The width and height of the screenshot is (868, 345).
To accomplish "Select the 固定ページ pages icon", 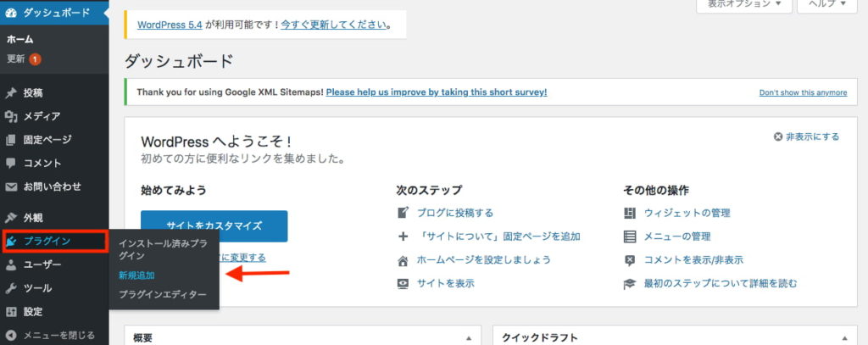I will pyautogui.click(x=11, y=140).
